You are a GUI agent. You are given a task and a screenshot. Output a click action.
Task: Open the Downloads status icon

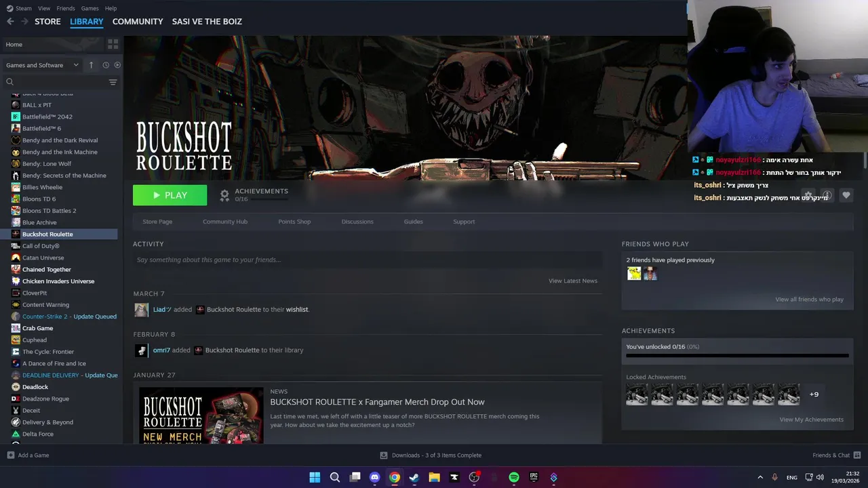pos(384,455)
